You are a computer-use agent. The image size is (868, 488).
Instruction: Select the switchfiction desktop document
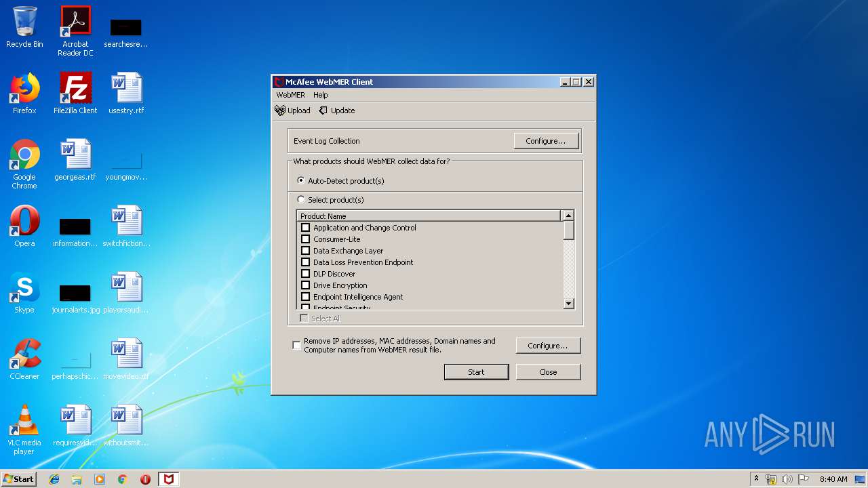[126, 226]
